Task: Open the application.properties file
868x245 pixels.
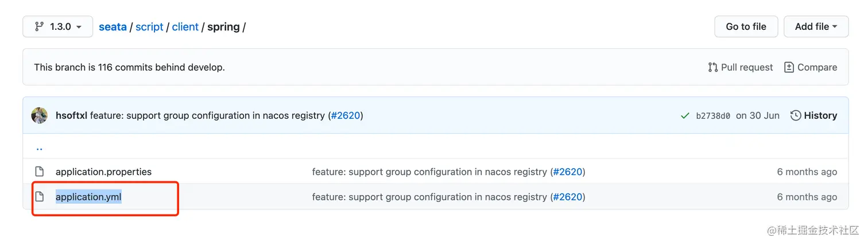Action: [x=103, y=172]
